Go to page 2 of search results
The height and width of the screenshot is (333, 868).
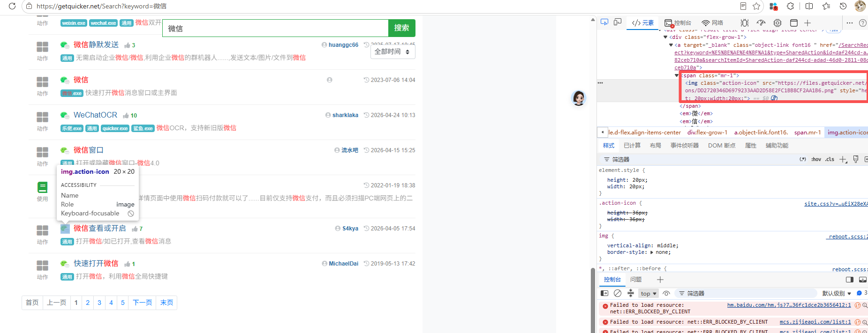tap(88, 303)
